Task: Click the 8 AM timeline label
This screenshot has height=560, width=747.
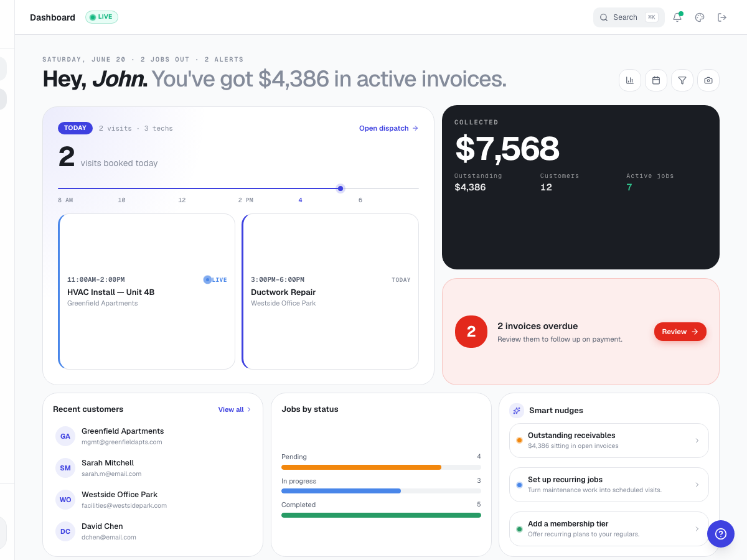Action: [x=65, y=200]
